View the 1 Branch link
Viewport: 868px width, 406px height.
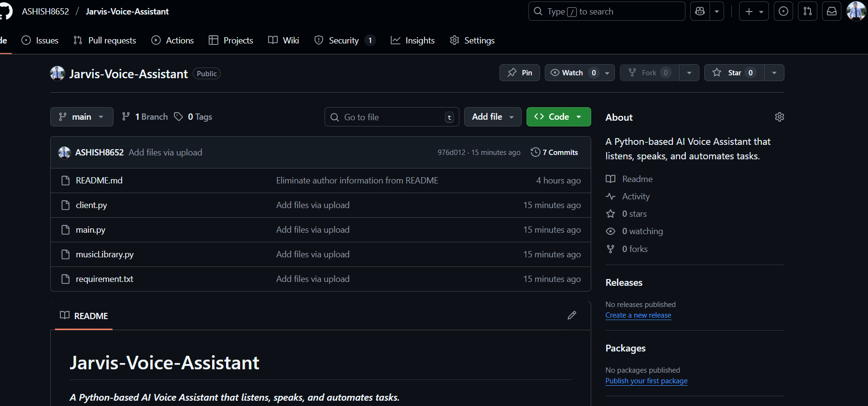[145, 117]
